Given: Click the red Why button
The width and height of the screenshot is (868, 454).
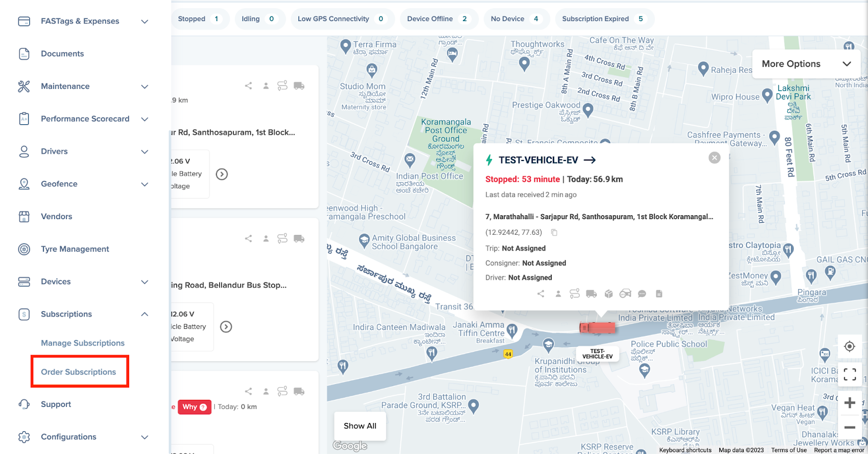Looking at the screenshot, I should (194, 407).
